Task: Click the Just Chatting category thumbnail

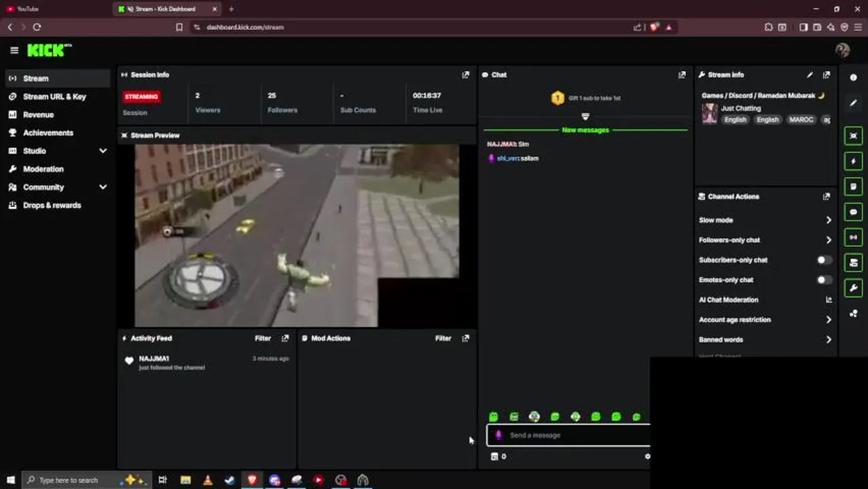Action: pos(710,113)
